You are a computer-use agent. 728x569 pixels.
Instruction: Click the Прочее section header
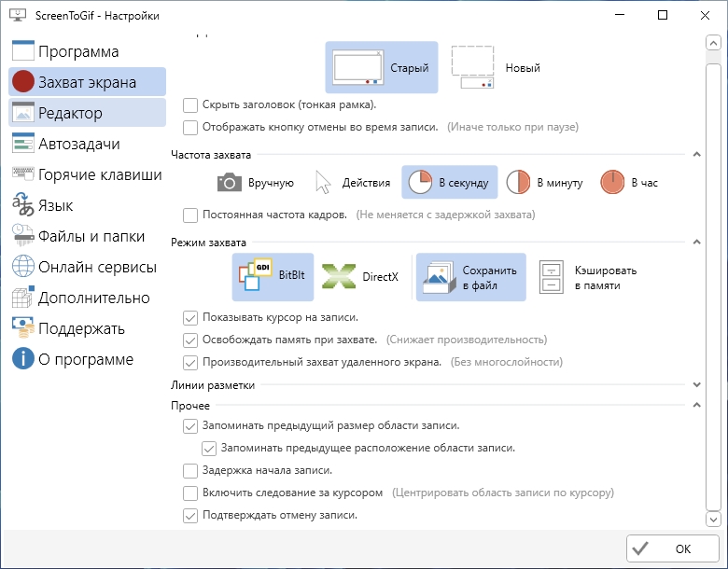tap(190, 406)
